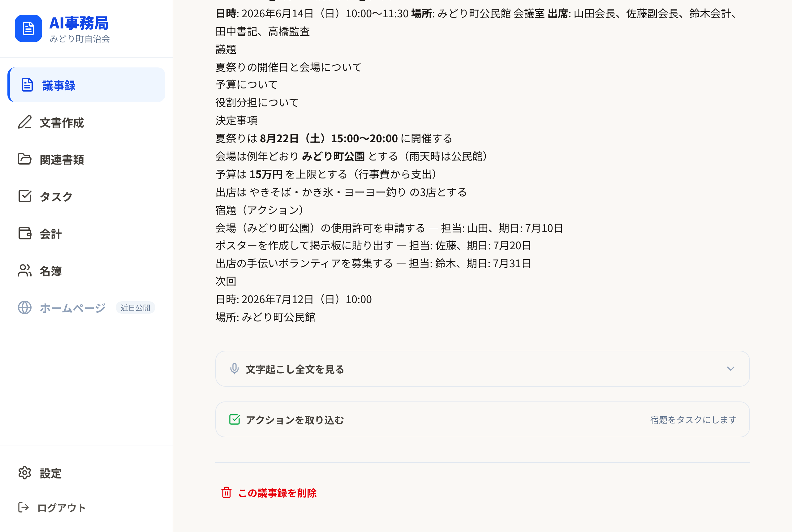The image size is (792, 532).
Task: Click この議事録を削除 delete link
Action: pyautogui.click(x=269, y=493)
